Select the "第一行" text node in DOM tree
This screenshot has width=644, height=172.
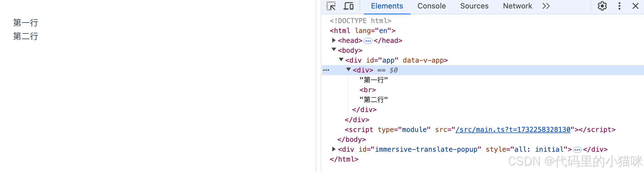click(x=374, y=80)
